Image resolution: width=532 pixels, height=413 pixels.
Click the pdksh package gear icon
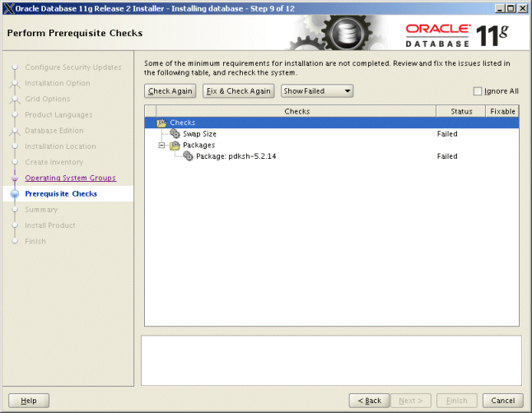coord(188,156)
